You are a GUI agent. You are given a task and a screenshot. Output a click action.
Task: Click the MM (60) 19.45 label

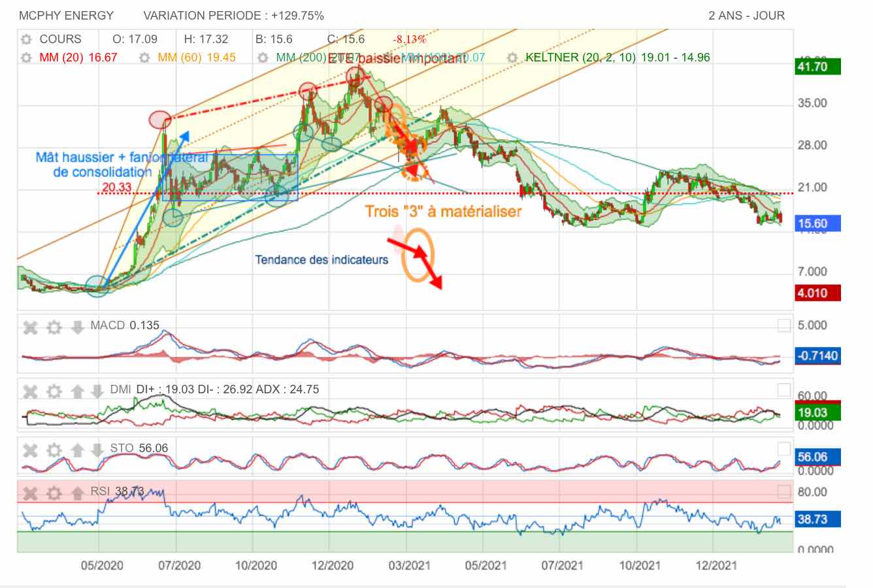tap(197, 57)
